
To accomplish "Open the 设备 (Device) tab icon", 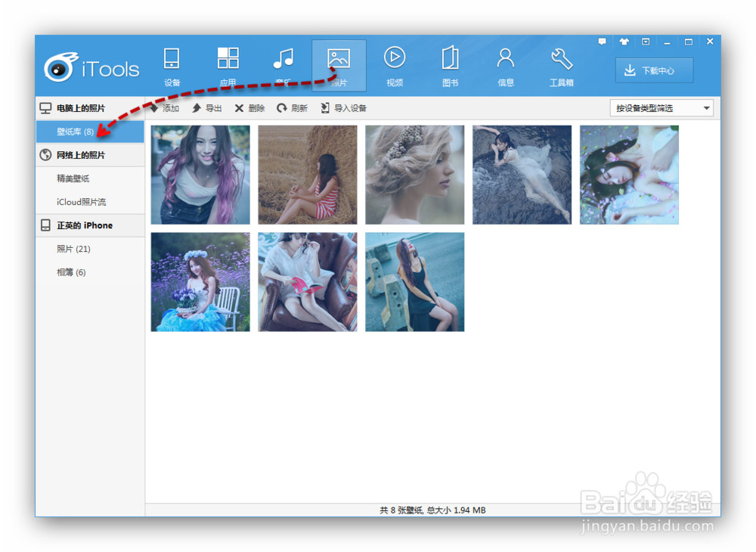I will [172, 65].
